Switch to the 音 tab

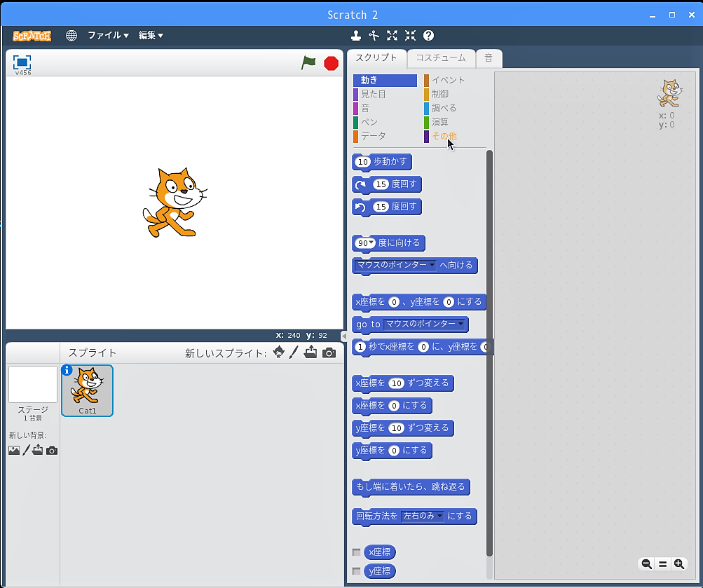click(x=489, y=58)
